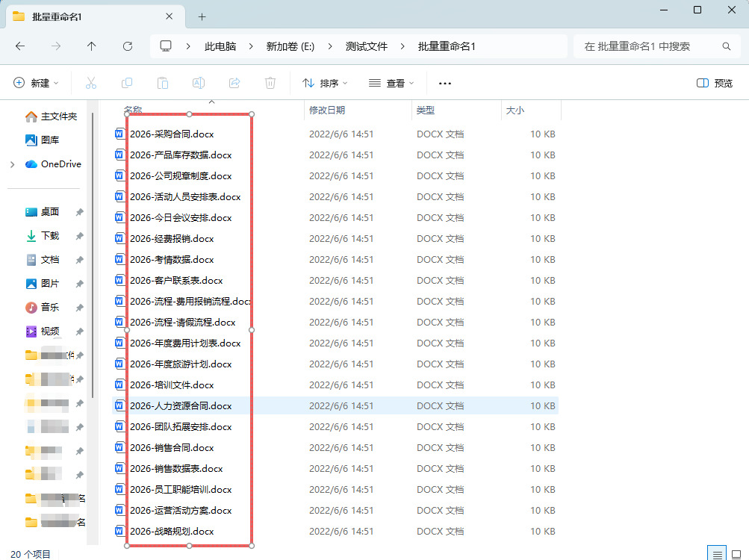Click the PC monitor icon in address bar
This screenshot has height=560, width=749.
click(166, 46)
